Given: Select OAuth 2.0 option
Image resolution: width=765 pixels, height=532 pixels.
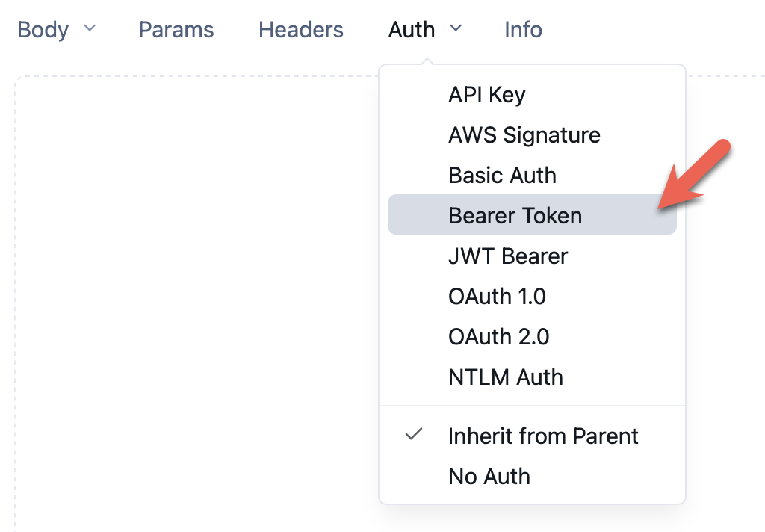Looking at the screenshot, I should [x=498, y=337].
